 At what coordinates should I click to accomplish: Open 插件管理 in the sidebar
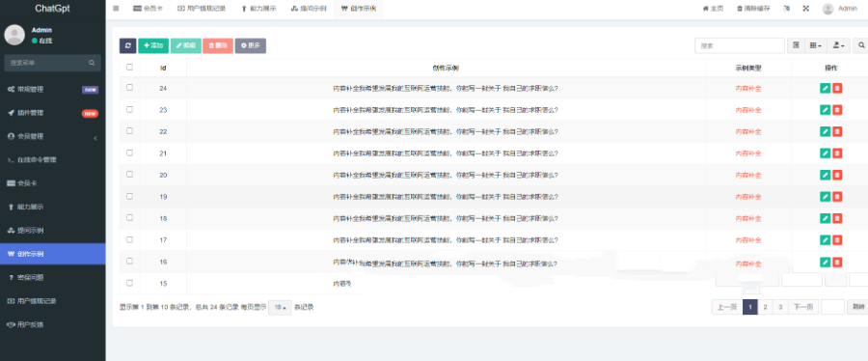[x=53, y=113]
